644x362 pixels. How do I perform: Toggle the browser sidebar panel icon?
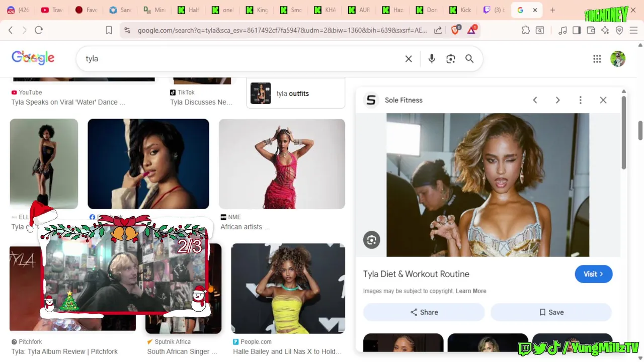[577, 30]
